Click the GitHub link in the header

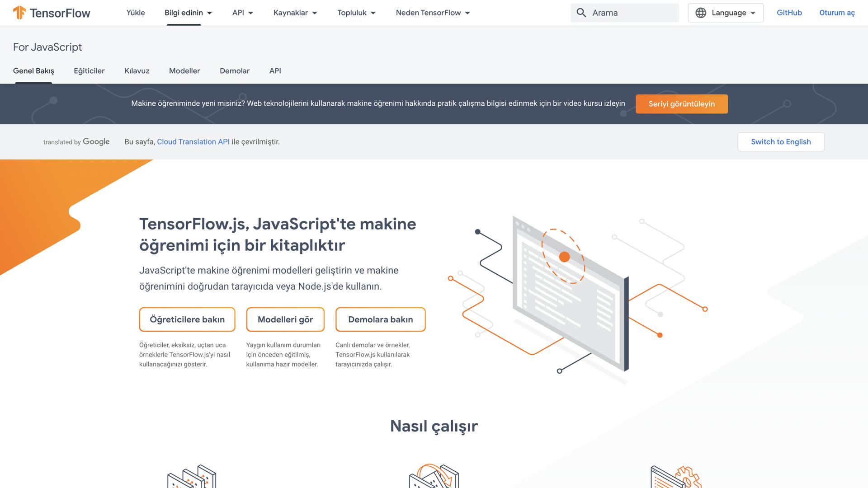tap(789, 13)
